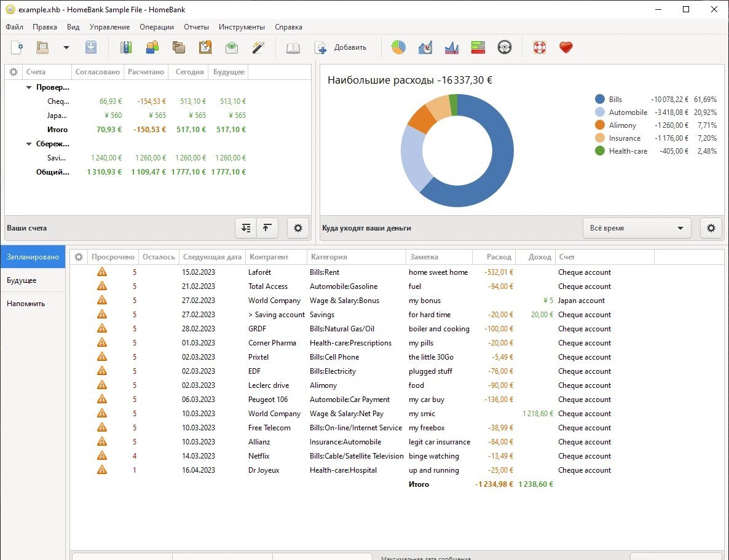
Task: Click the lifebuoy help icon
Action: click(539, 47)
